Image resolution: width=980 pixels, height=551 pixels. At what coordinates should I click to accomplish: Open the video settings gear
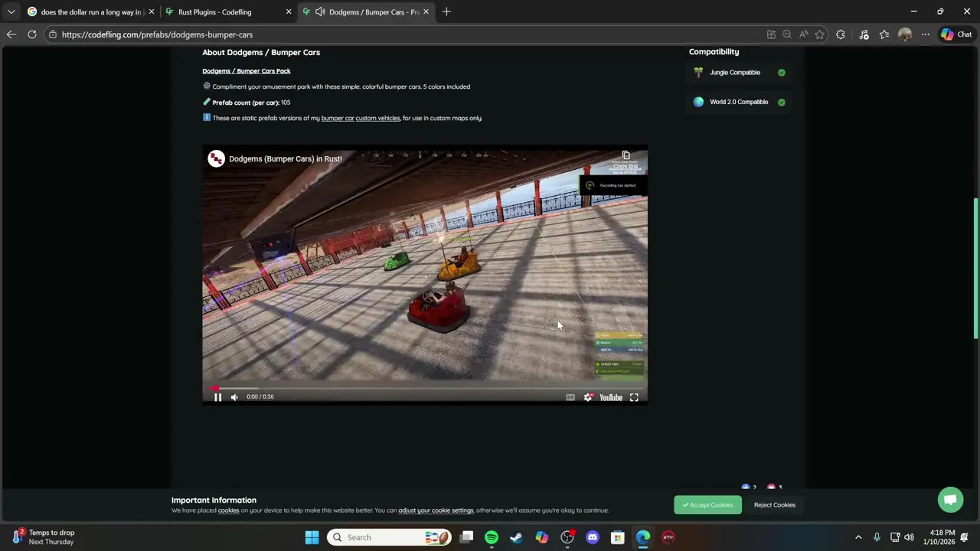point(588,397)
